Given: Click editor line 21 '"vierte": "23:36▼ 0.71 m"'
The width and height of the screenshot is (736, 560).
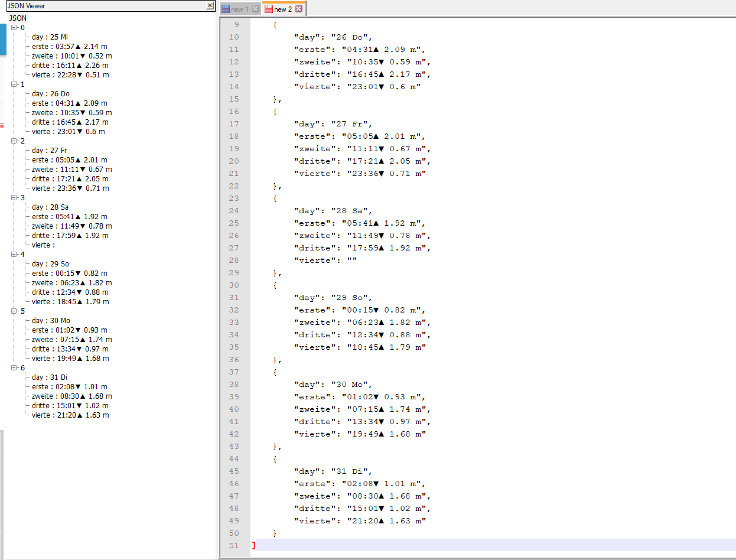Looking at the screenshot, I should coord(360,174).
